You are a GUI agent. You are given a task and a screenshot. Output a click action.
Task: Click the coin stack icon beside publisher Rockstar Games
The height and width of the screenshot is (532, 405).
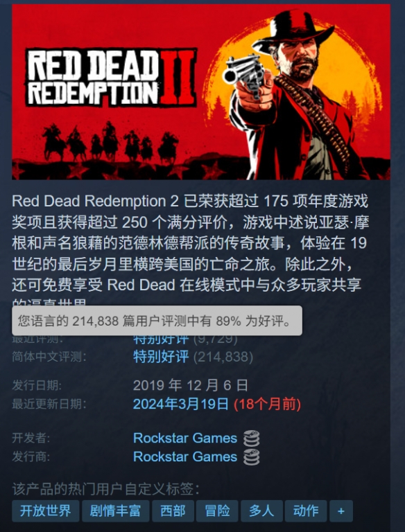pyautogui.click(x=252, y=456)
